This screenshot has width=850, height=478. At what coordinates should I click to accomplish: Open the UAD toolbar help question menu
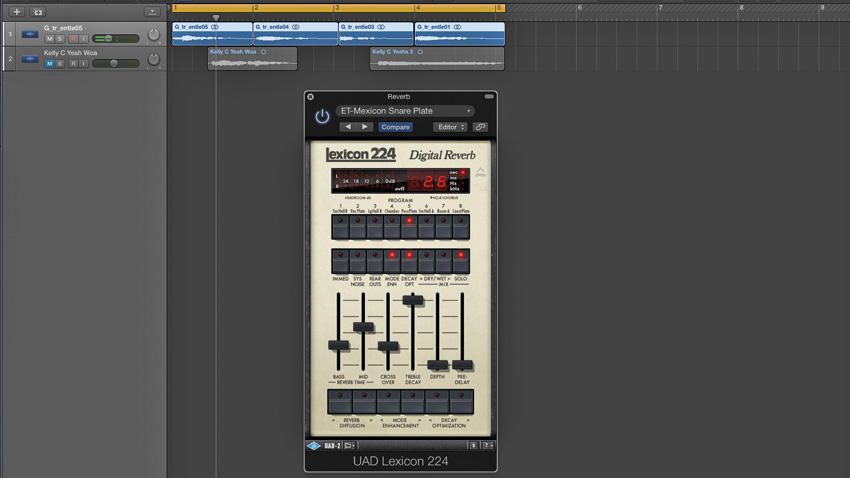(x=487, y=445)
